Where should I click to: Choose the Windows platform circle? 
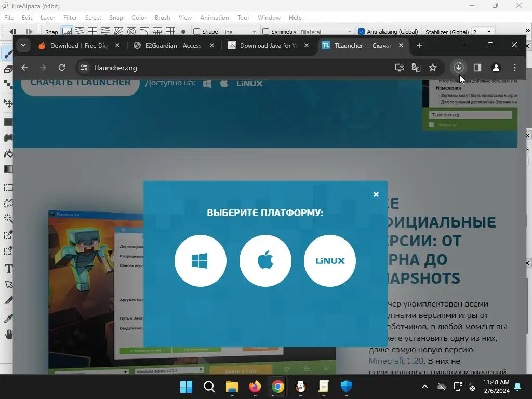(x=200, y=261)
